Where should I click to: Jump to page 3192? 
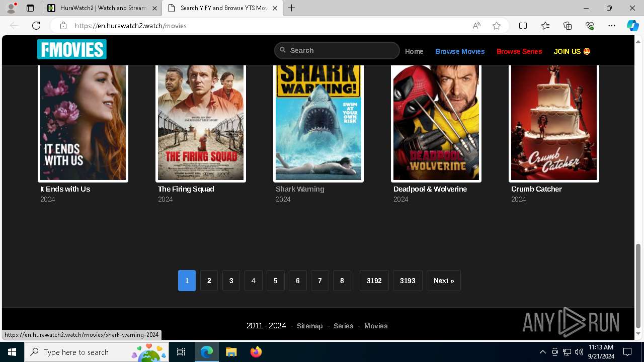point(374,281)
